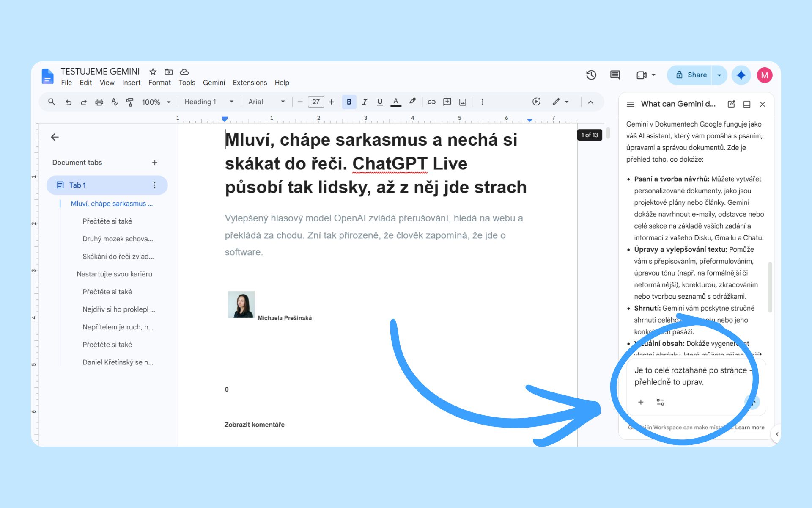Print the document
Screen dimensions: 812x508
click(99, 102)
